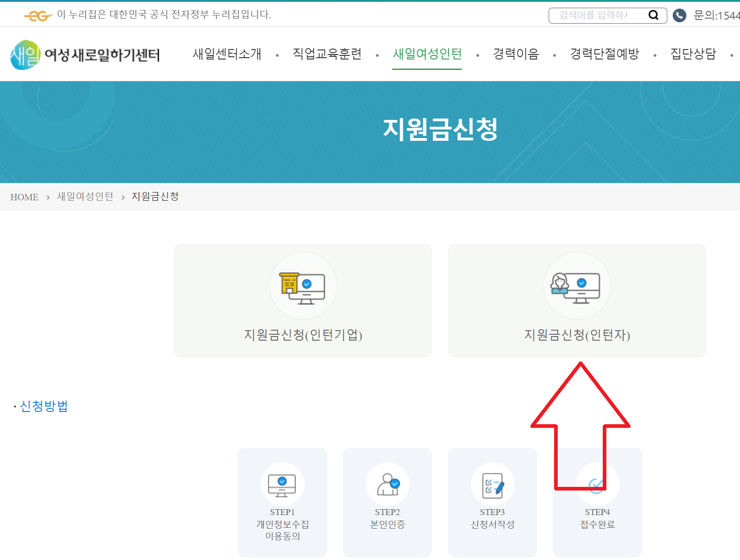Click the search magnifier icon
Image resolution: width=740 pixels, height=560 pixels.
coord(653,15)
